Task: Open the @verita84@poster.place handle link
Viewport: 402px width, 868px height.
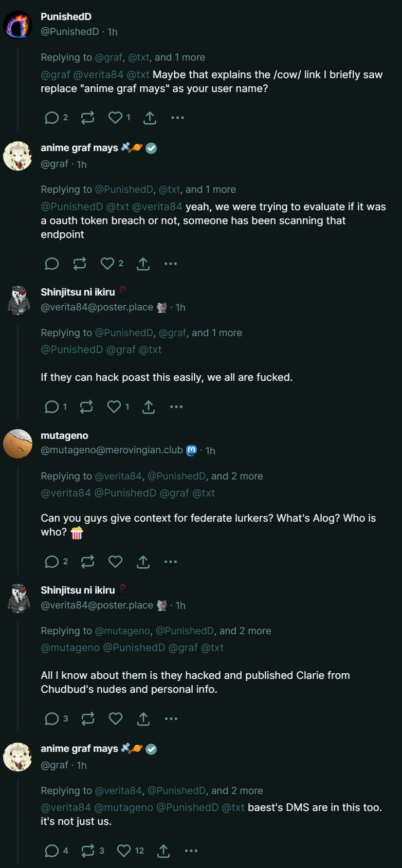Action: pyautogui.click(x=97, y=307)
